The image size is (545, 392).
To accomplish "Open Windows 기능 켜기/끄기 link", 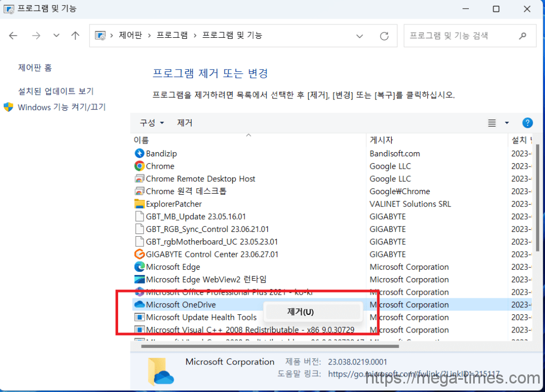I will (x=62, y=107).
